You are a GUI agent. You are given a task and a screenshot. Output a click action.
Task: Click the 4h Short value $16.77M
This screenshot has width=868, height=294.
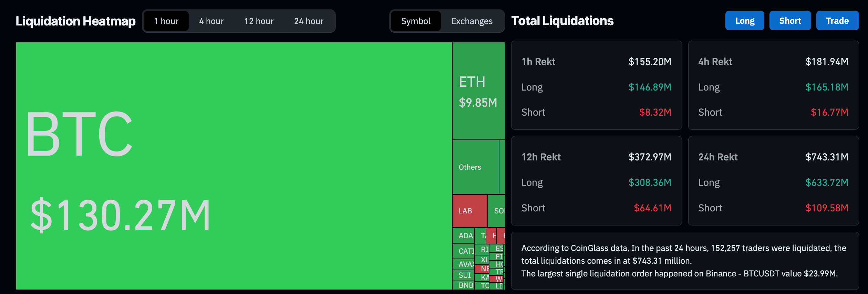pos(829,112)
